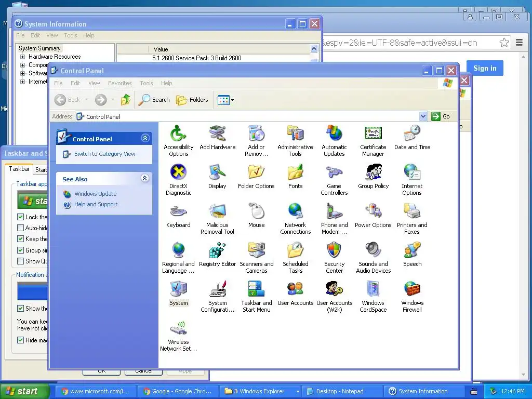Screen dimensions: 532x399
Task: Click the Go button
Action: coord(441,116)
